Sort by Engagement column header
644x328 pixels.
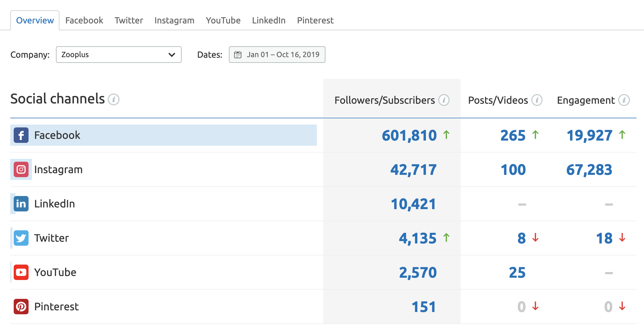click(x=586, y=100)
